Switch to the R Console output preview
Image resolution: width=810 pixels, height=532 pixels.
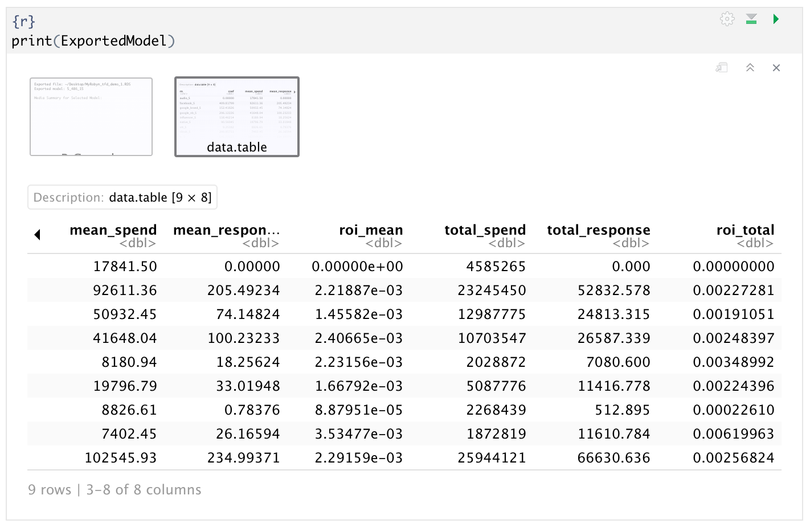tap(91, 116)
